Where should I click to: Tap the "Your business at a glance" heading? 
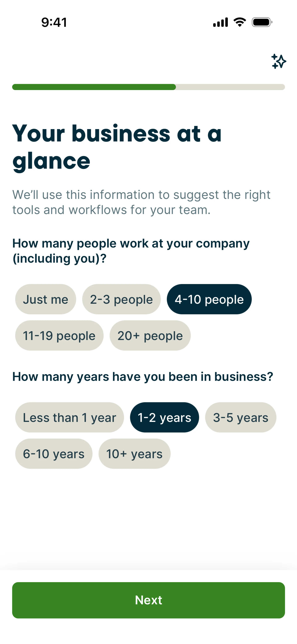[x=117, y=147]
